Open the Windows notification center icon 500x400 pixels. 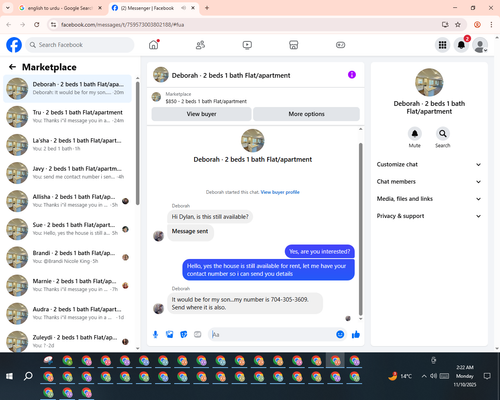tap(487, 376)
